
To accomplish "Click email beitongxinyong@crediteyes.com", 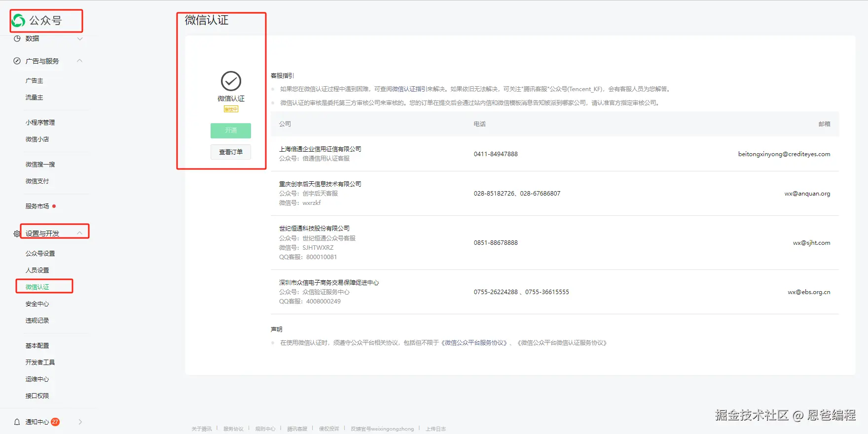I will (x=784, y=154).
